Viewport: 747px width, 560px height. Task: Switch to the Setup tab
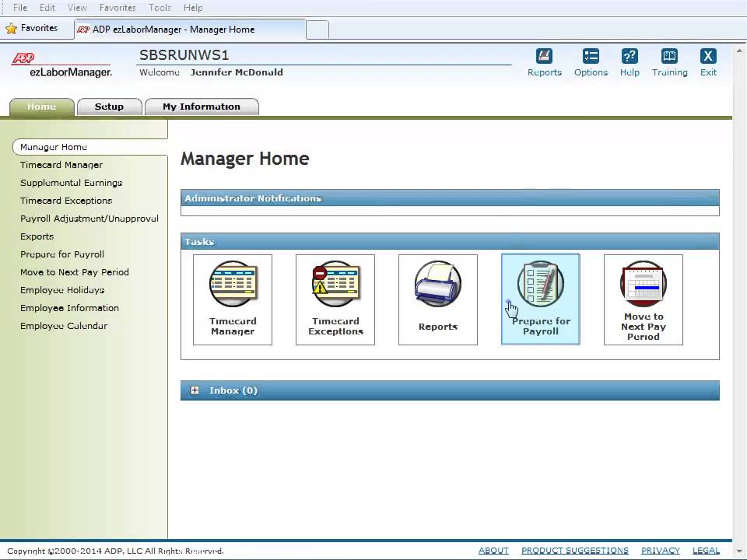(109, 107)
